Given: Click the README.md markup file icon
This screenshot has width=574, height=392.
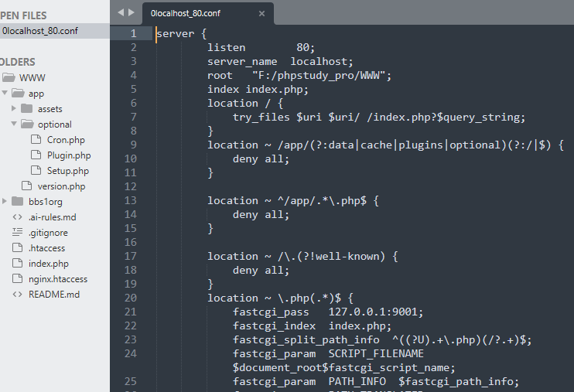Looking at the screenshot, I should (17, 294).
